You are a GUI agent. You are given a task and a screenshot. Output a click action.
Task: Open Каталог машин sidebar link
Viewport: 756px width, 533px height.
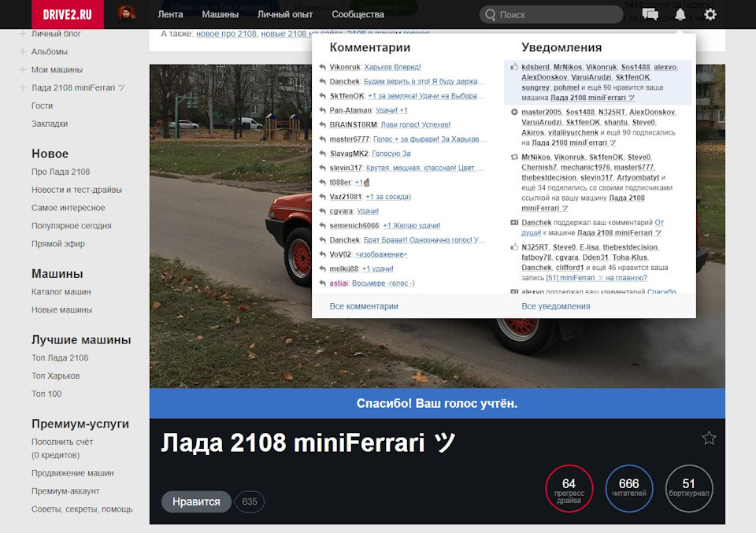coord(61,291)
